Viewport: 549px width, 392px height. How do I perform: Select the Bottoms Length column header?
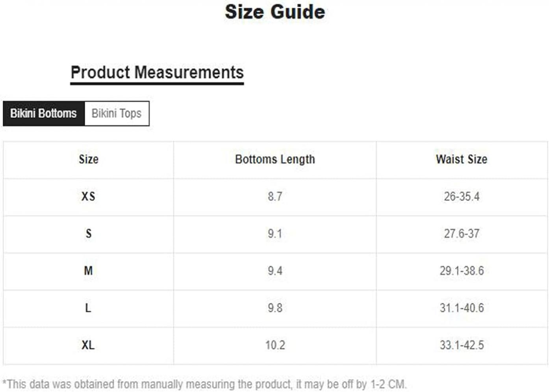tap(275, 159)
